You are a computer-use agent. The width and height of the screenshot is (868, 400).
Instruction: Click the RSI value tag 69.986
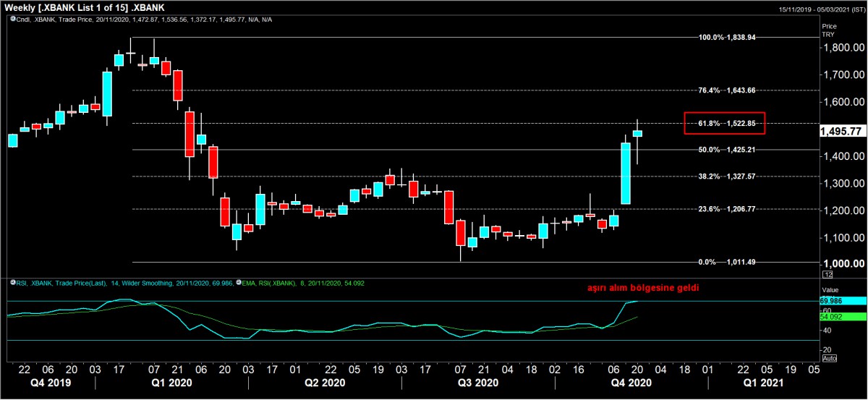(x=844, y=301)
